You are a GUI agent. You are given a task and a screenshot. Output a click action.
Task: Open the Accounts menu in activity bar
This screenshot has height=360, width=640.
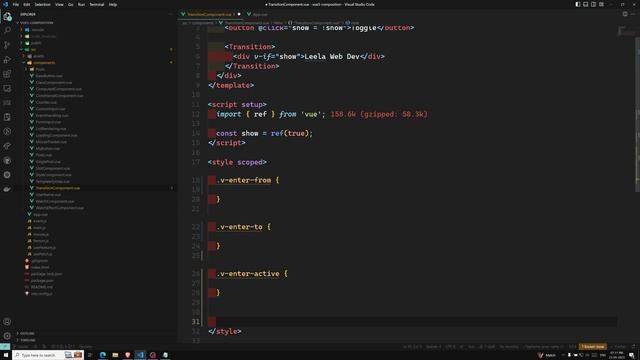click(x=7, y=322)
